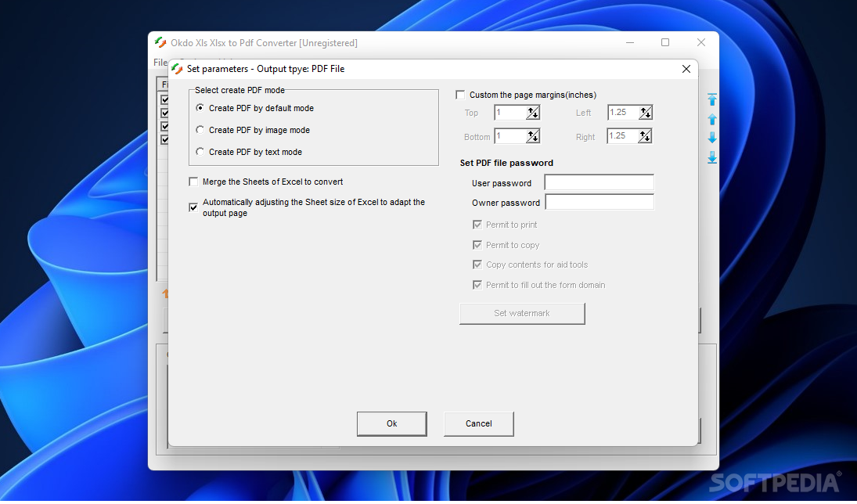857x504 pixels.
Task: Toggle Permit to print checkbox
Action: [x=477, y=225]
